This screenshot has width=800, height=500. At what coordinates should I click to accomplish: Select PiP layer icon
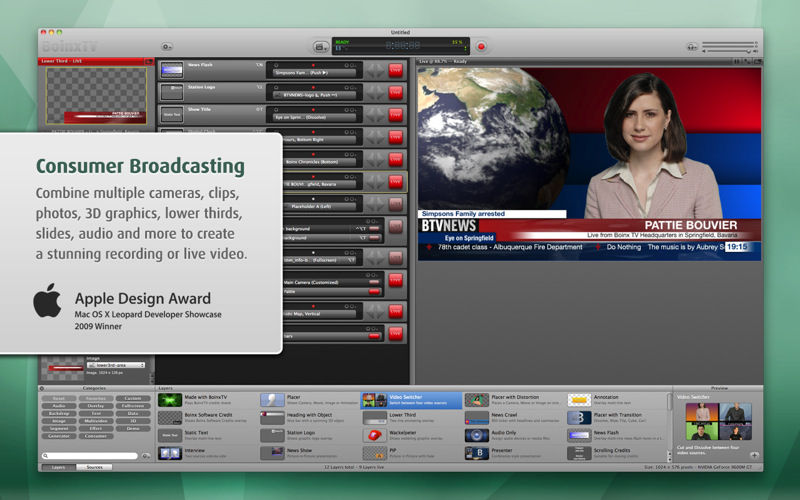374,453
